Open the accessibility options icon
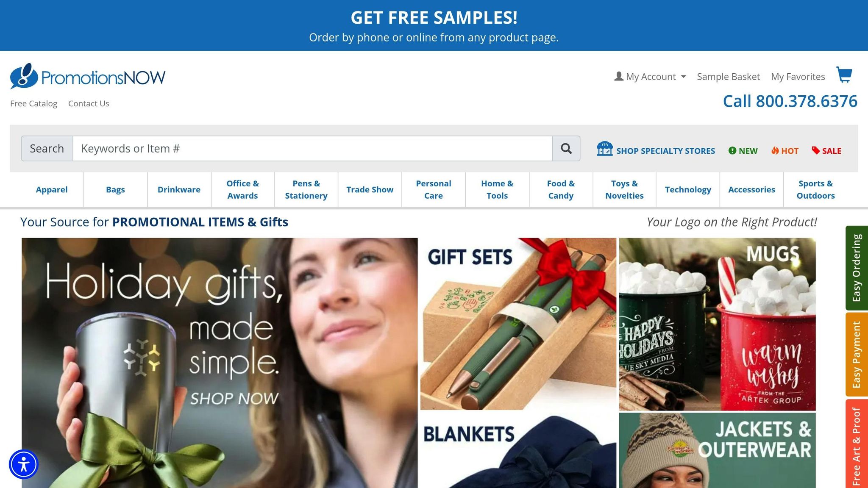The width and height of the screenshot is (868, 488). [24, 464]
